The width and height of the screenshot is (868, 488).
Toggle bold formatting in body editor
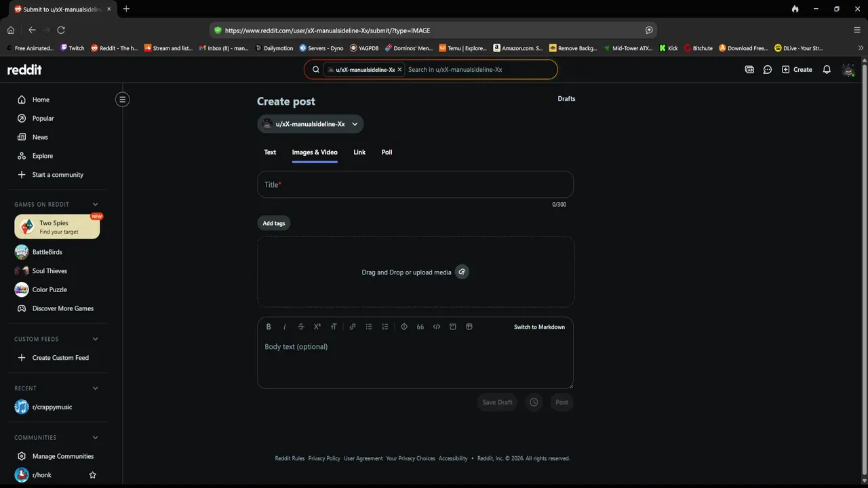tap(269, 327)
